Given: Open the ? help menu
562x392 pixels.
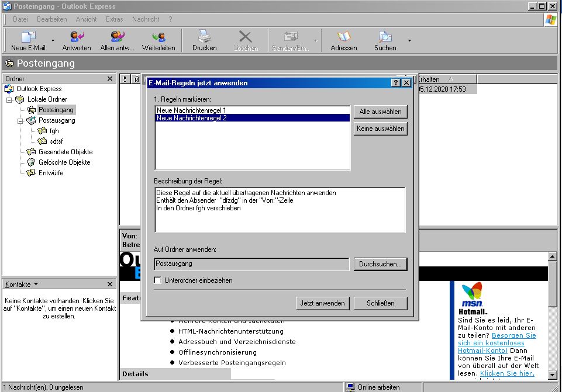Looking at the screenshot, I should (170, 19).
